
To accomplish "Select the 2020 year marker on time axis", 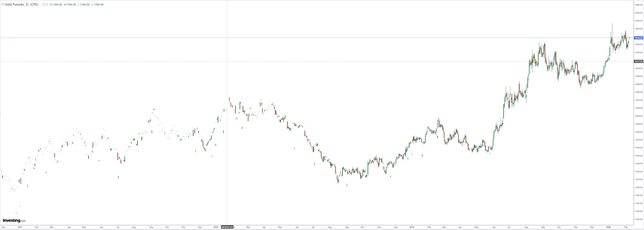I will pyautogui.click(x=608, y=227).
